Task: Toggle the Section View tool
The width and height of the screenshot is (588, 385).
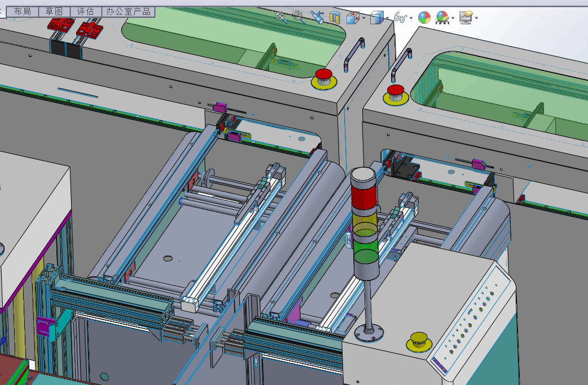Action: [335, 17]
